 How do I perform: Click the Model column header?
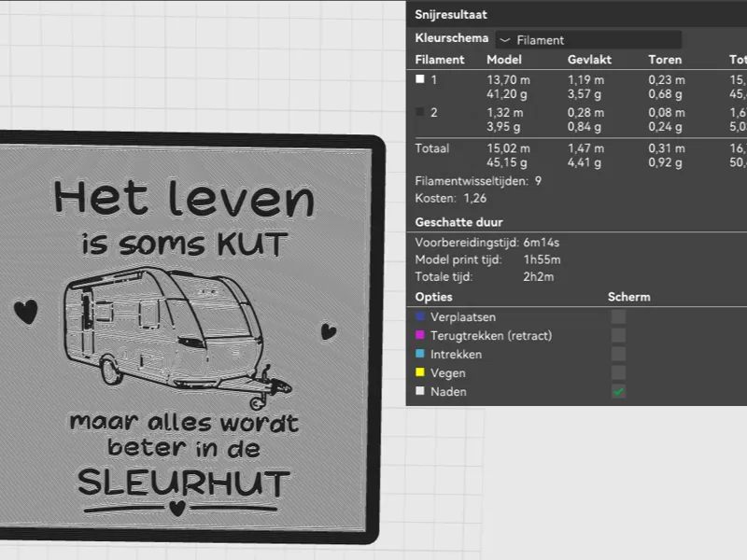point(504,60)
